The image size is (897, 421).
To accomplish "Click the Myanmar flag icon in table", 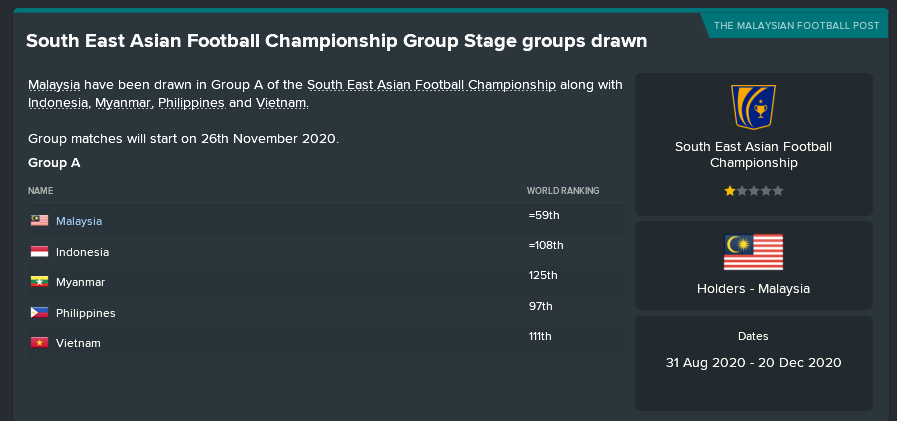I will pyautogui.click(x=39, y=282).
